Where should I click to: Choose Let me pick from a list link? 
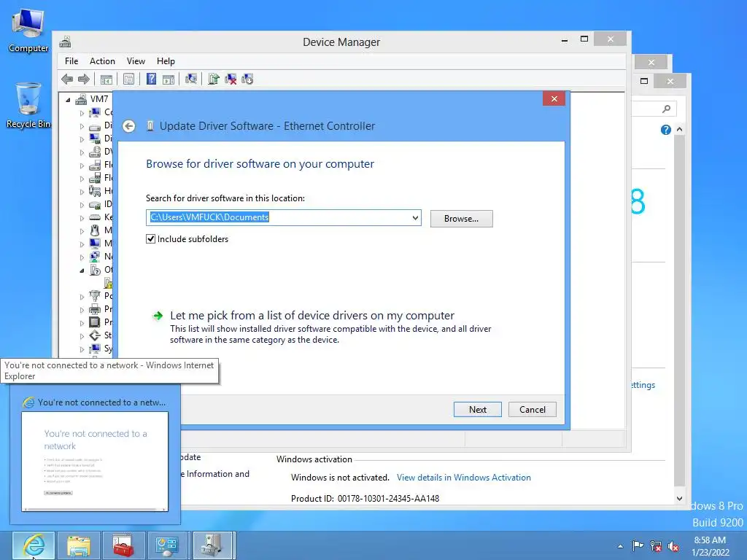[x=312, y=316]
